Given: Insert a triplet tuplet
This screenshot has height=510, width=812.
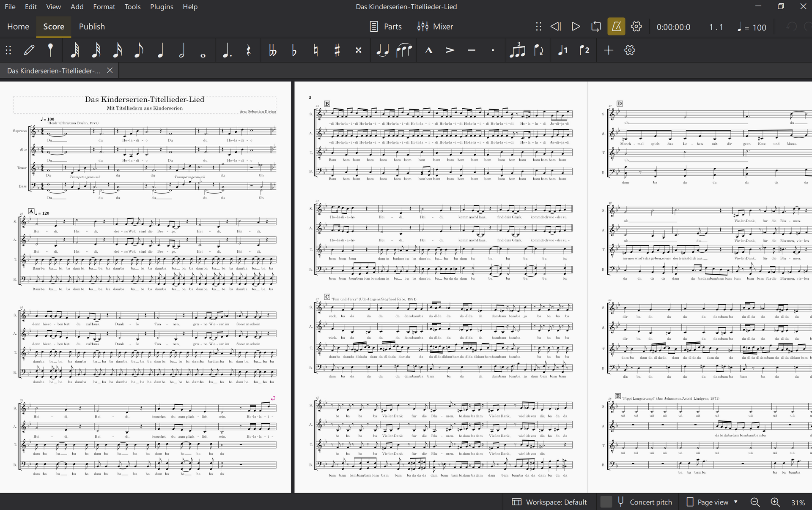Looking at the screenshot, I should point(517,50).
